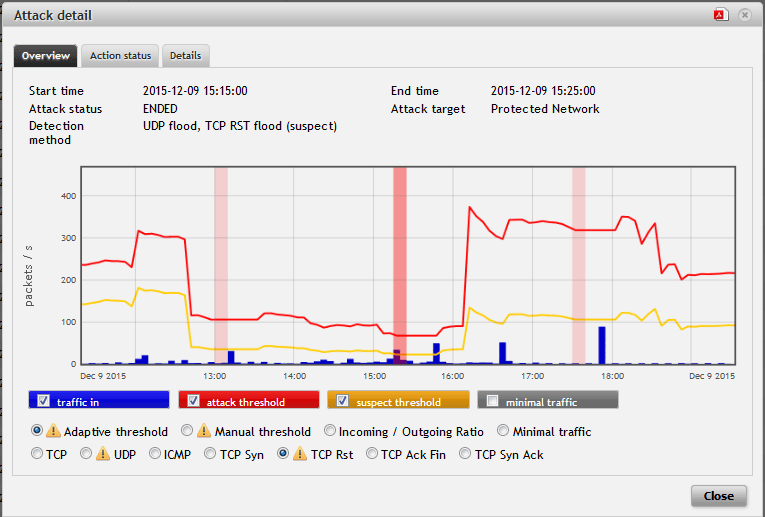This screenshot has width=765, height=517.
Task: Click the gray minimal traffic legend bar
Action: 548,399
